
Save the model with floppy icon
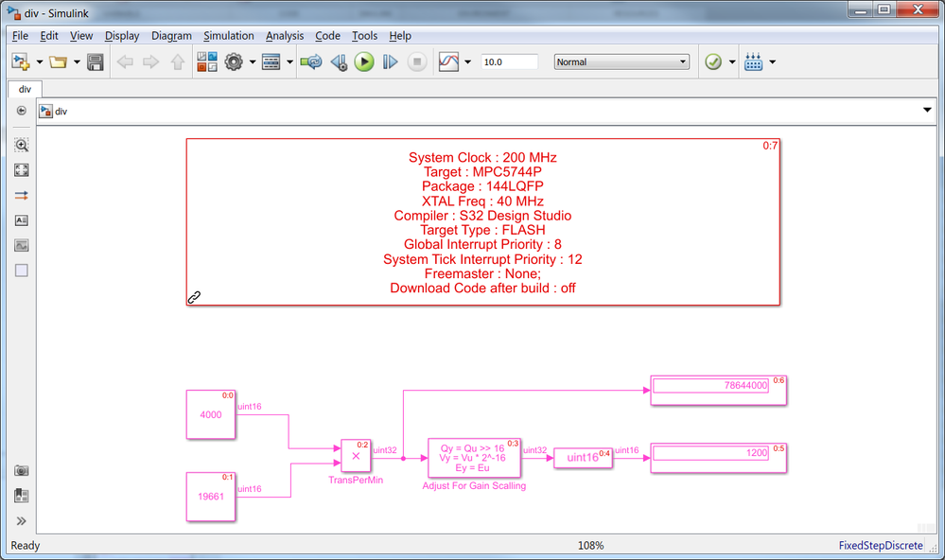(96, 61)
